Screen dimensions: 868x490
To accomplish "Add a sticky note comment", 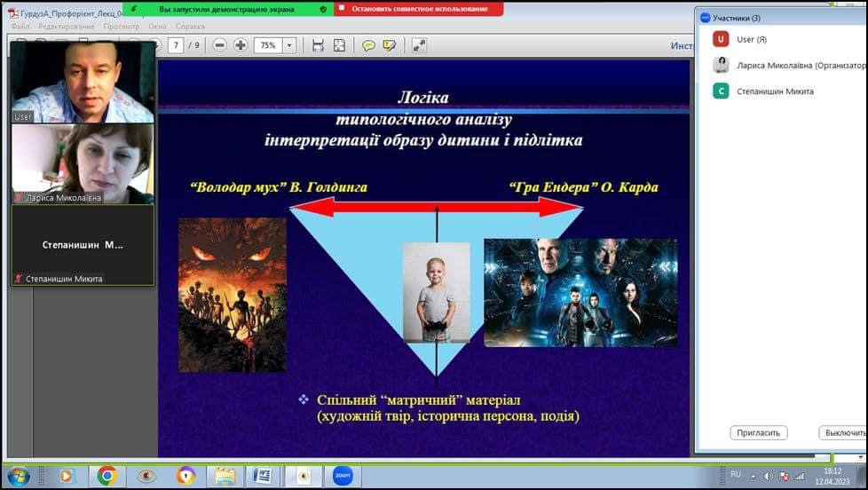I will (x=368, y=45).
